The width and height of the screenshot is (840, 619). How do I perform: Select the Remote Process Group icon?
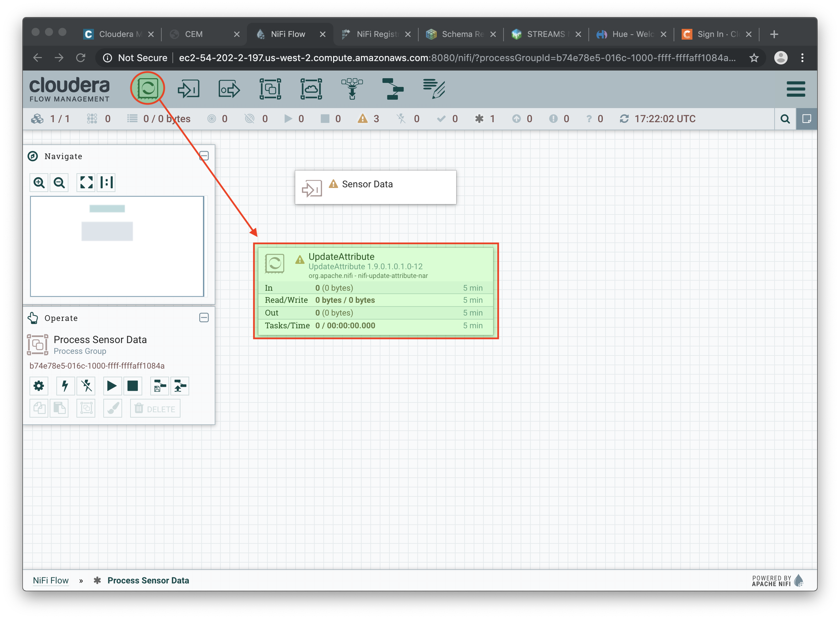(x=311, y=89)
